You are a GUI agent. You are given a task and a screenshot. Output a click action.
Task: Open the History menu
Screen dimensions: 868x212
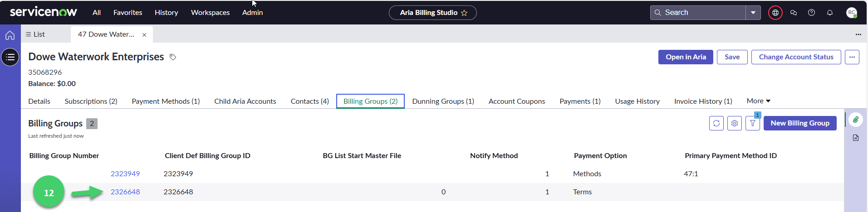click(167, 13)
